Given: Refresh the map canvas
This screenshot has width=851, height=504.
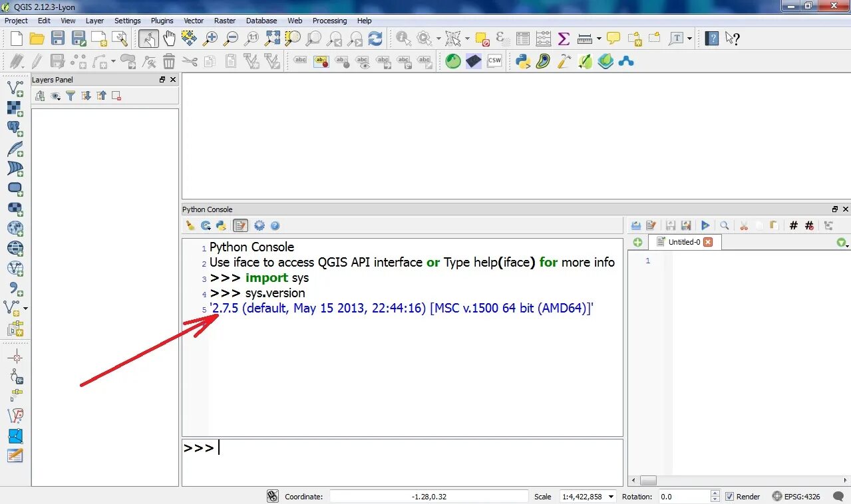Looking at the screenshot, I should [x=375, y=39].
